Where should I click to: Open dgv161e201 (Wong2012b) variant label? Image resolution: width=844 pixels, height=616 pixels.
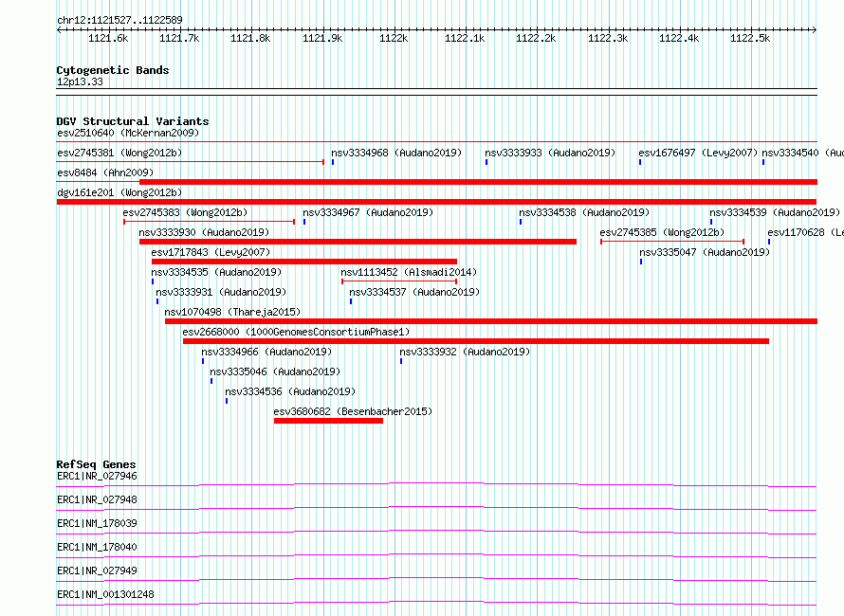pos(119,192)
